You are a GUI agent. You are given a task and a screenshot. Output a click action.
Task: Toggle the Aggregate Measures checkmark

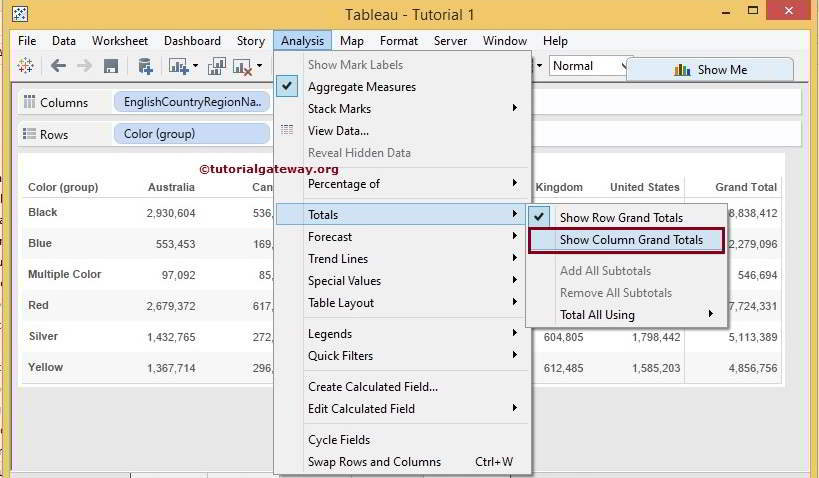[x=287, y=86]
